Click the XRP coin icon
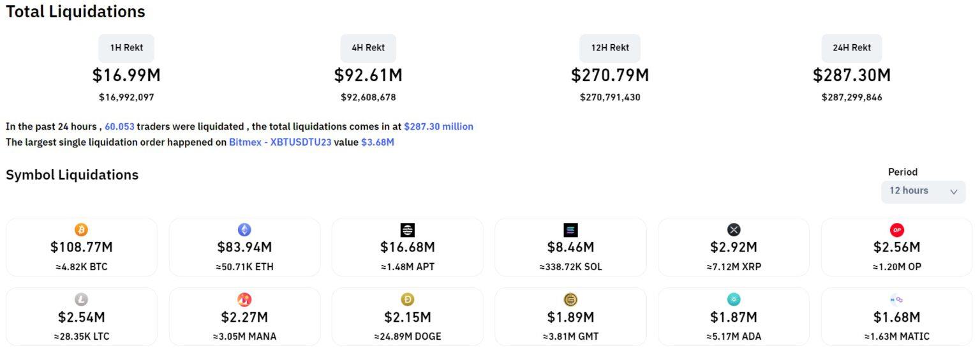The image size is (980, 355). [734, 230]
